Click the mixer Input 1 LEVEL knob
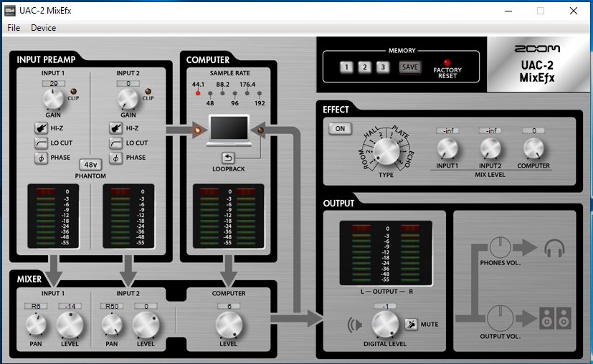 pos(70,325)
